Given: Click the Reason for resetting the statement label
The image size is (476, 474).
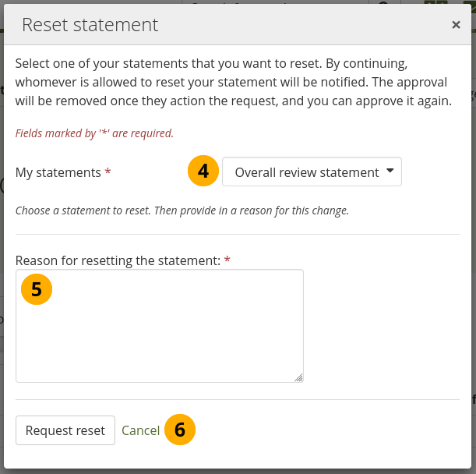Looking at the screenshot, I should coord(118,260).
